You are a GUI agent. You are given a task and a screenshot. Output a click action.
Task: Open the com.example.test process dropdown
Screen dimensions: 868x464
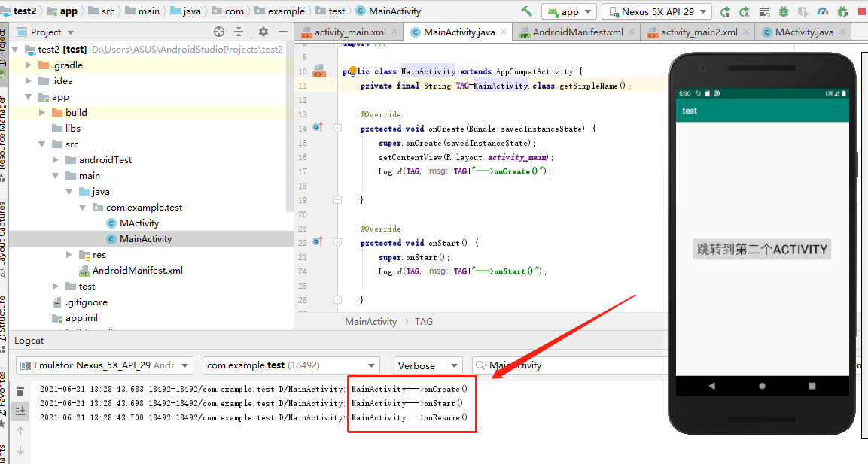pos(291,365)
